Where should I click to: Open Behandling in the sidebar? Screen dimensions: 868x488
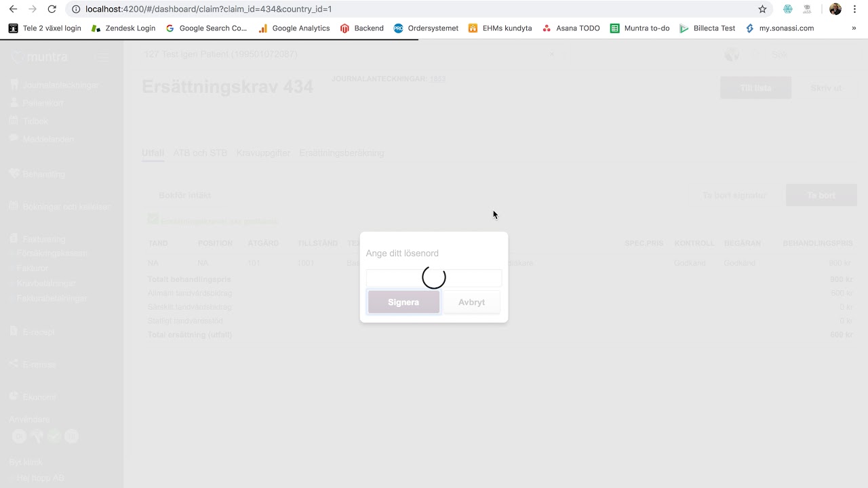point(37,174)
